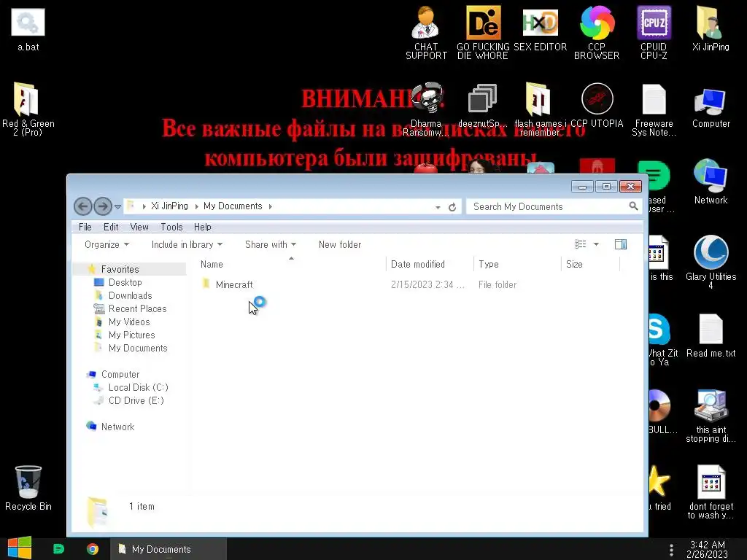Sort by the Size column header
The height and width of the screenshot is (560, 747).
[591, 264]
